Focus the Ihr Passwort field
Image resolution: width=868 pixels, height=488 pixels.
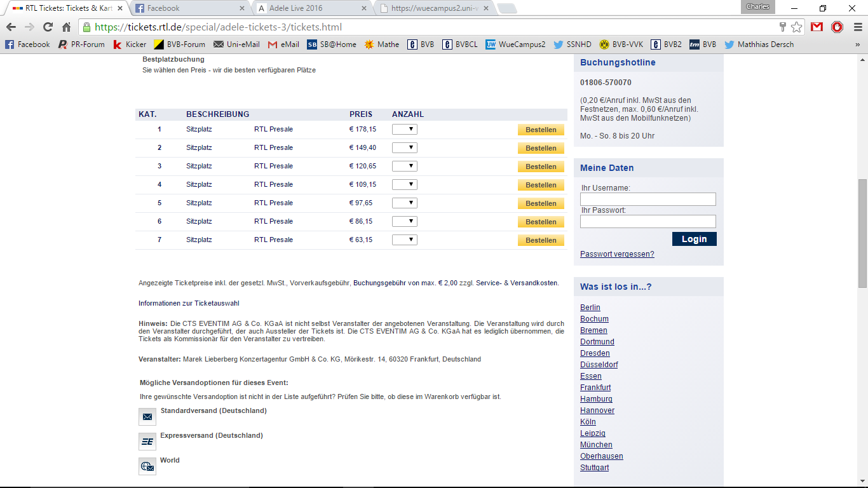tap(648, 221)
